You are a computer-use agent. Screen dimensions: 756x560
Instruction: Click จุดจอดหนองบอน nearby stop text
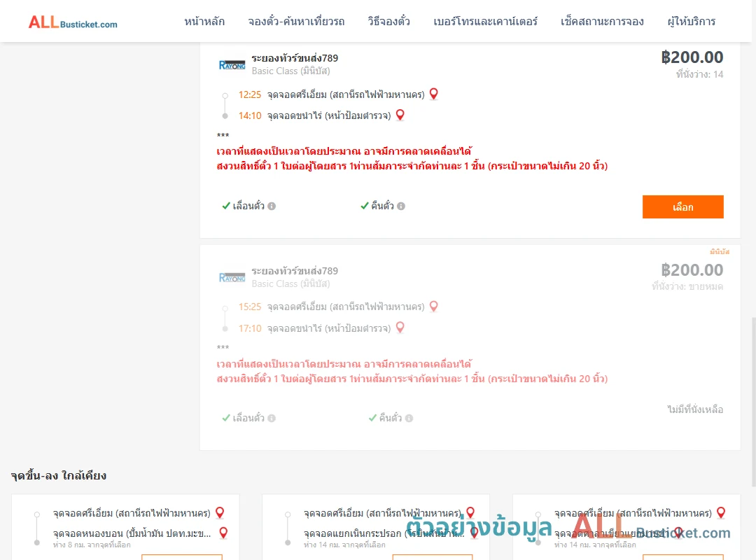[x=132, y=533]
